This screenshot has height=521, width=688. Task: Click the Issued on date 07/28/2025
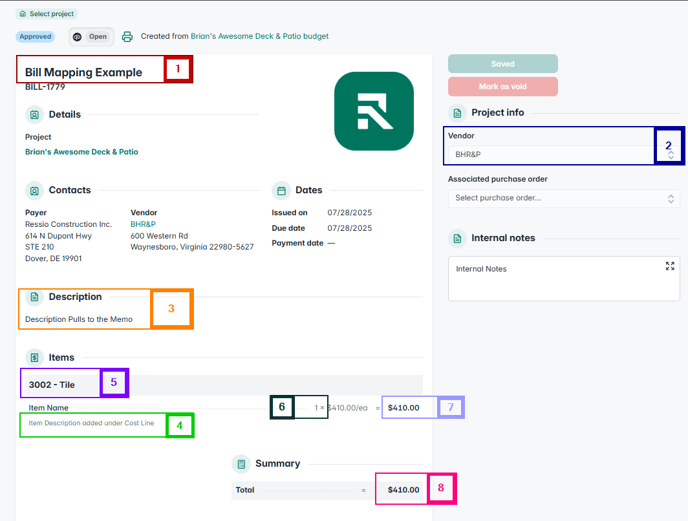[x=349, y=213]
